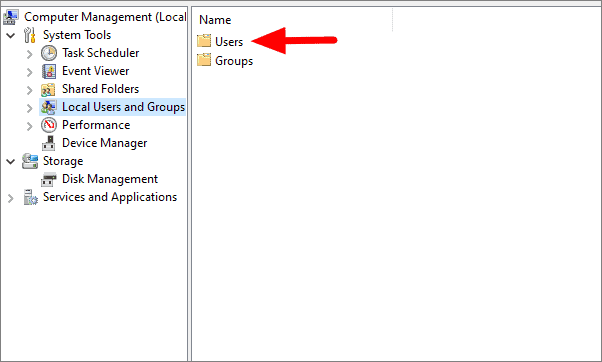Click the Performance gauge icon
Viewport: 602px width, 362px height.
[x=49, y=125]
